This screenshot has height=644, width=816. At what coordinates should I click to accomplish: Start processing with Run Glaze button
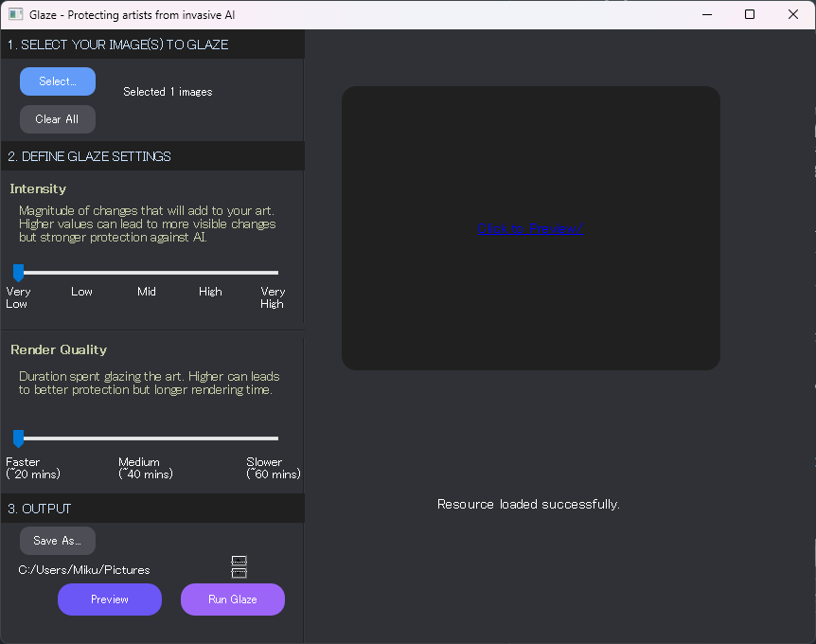pyautogui.click(x=233, y=599)
